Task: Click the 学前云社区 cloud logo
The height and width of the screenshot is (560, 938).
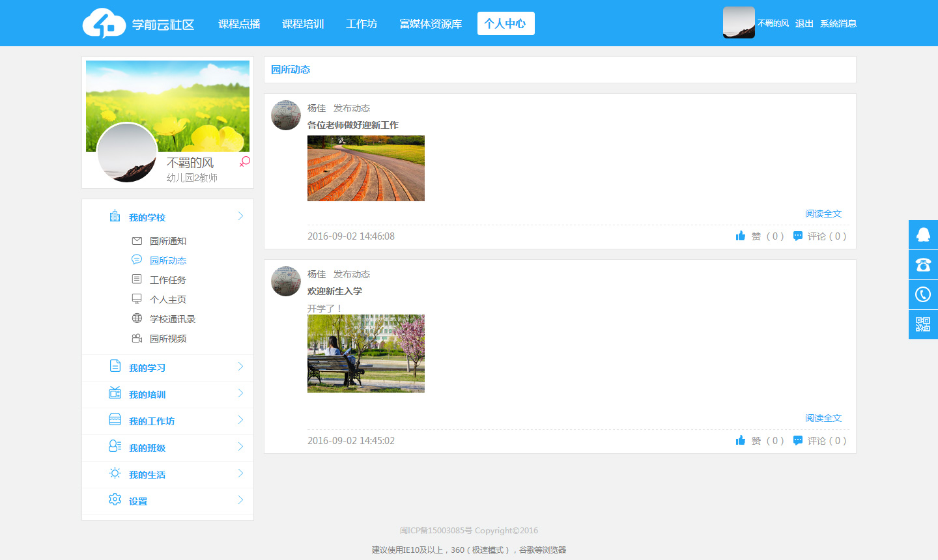Action: (x=104, y=23)
